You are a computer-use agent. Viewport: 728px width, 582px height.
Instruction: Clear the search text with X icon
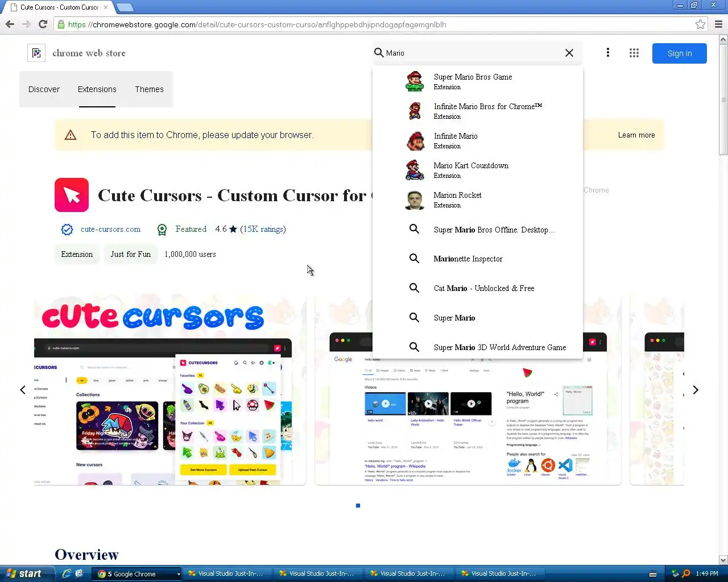point(569,53)
